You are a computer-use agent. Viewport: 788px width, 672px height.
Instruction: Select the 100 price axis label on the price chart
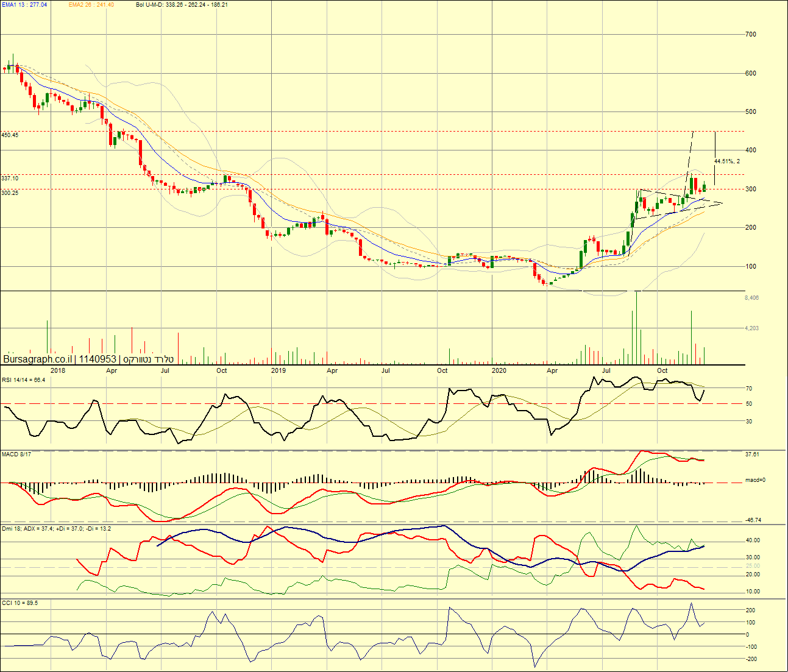tap(751, 266)
